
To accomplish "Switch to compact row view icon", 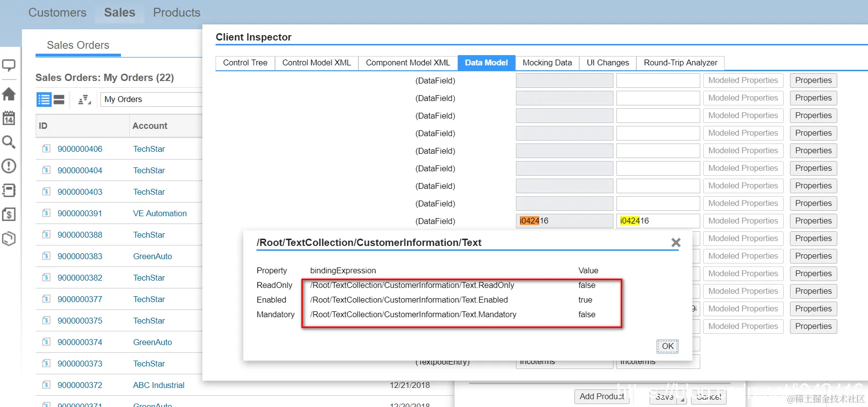I will [x=59, y=100].
